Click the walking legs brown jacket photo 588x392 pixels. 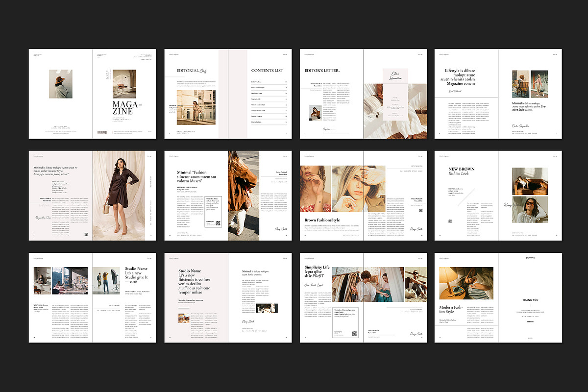tap(244, 196)
